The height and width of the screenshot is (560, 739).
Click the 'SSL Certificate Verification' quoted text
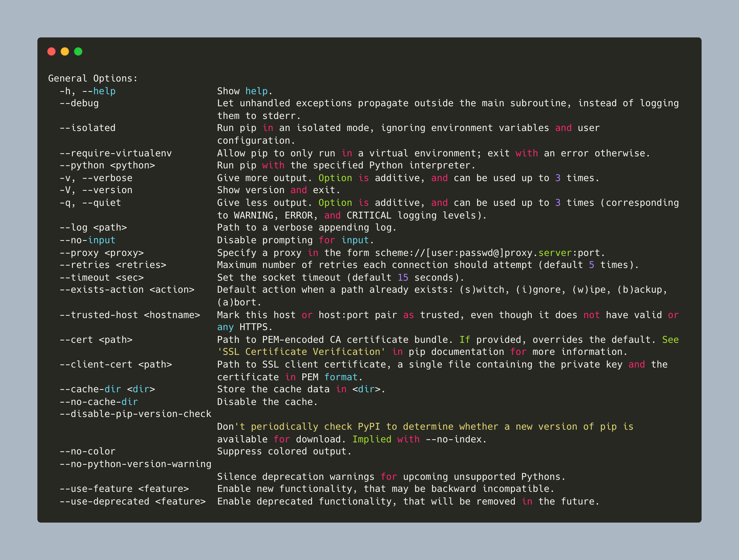point(301,352)
